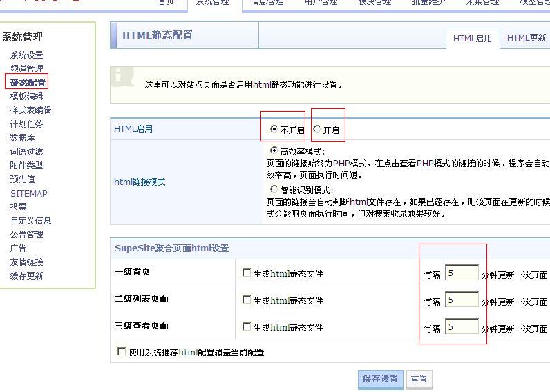Open 样式表编辑 sidebar link
550x392 pixels.
coord(31,110)
